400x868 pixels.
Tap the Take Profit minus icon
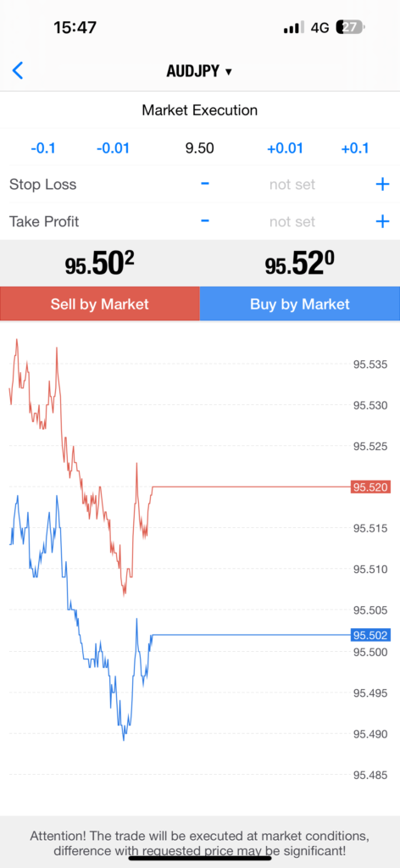pos(205,221)
